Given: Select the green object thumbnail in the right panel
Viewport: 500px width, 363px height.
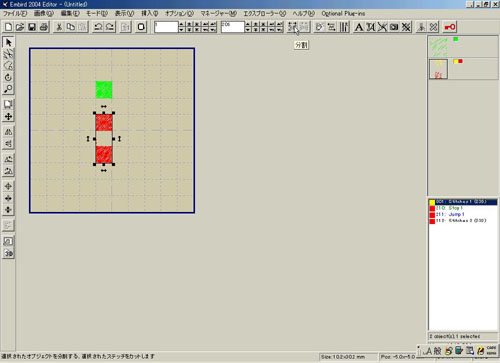Looking at the screenshot, I should point(438,47).
